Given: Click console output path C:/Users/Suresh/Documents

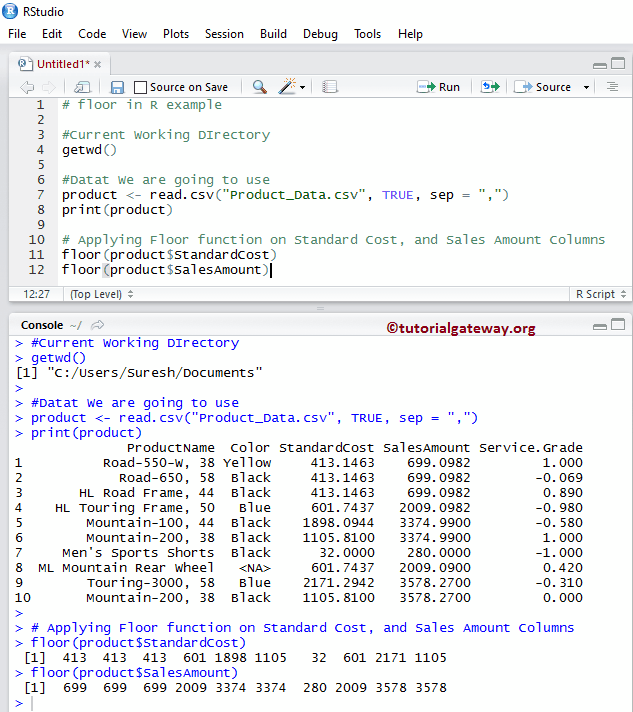Looking at the screenshot, I should tap(155, 373).
